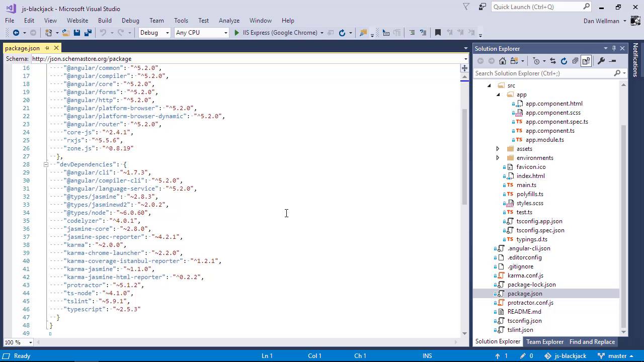Toggle pin on the package.json tab
The image size is (644, 362).
(47, 48)
